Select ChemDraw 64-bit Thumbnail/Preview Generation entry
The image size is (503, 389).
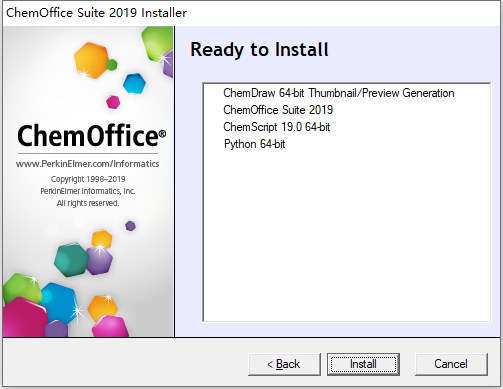click(339, 93)
